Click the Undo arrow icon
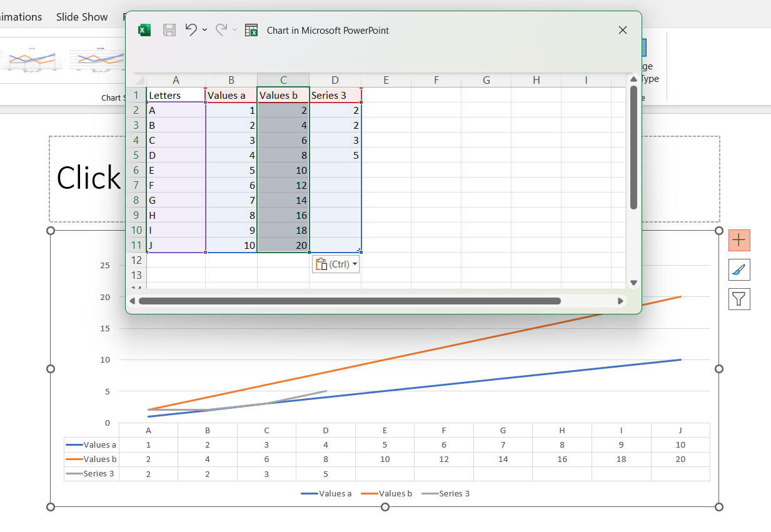Viewport: 771px width, 532px height. pyautogui.click(x=191, y=29)
